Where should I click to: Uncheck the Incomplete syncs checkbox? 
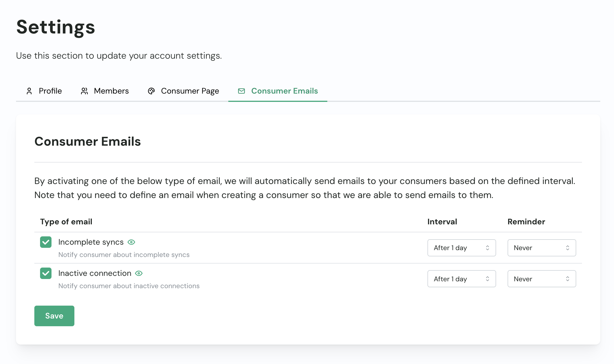46,242
